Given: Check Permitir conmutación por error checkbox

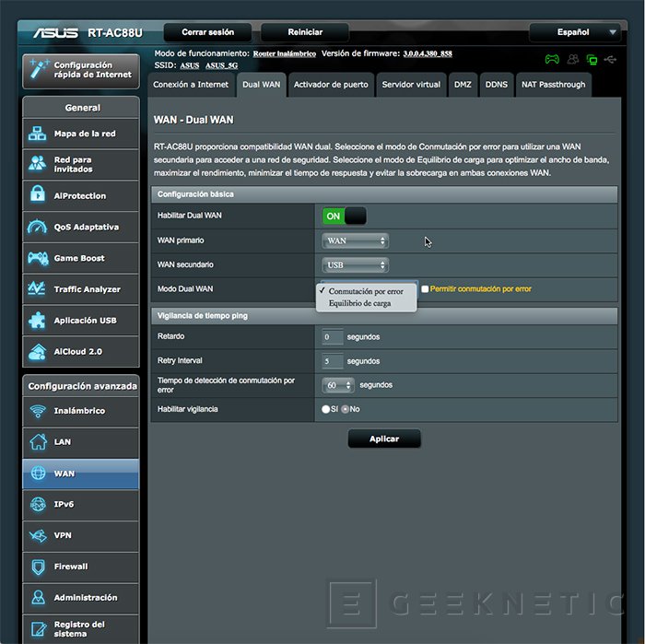Looking at the screenshot, I should click(x=425, y=289).
